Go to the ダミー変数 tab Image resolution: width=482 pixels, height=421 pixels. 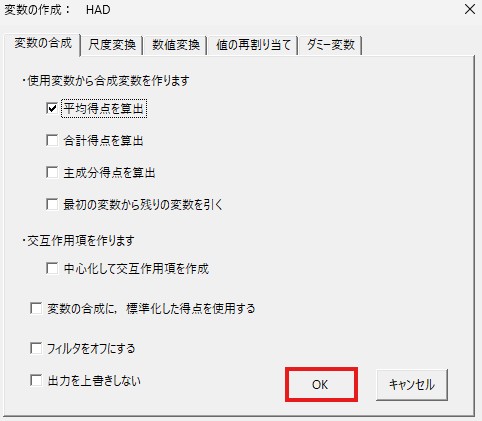click(330, 45)
